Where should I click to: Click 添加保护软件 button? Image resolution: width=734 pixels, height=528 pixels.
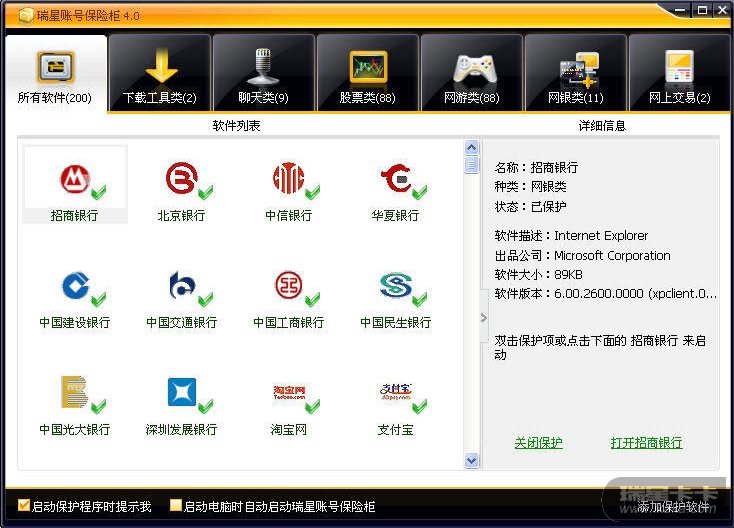click(x=673, y=506)
